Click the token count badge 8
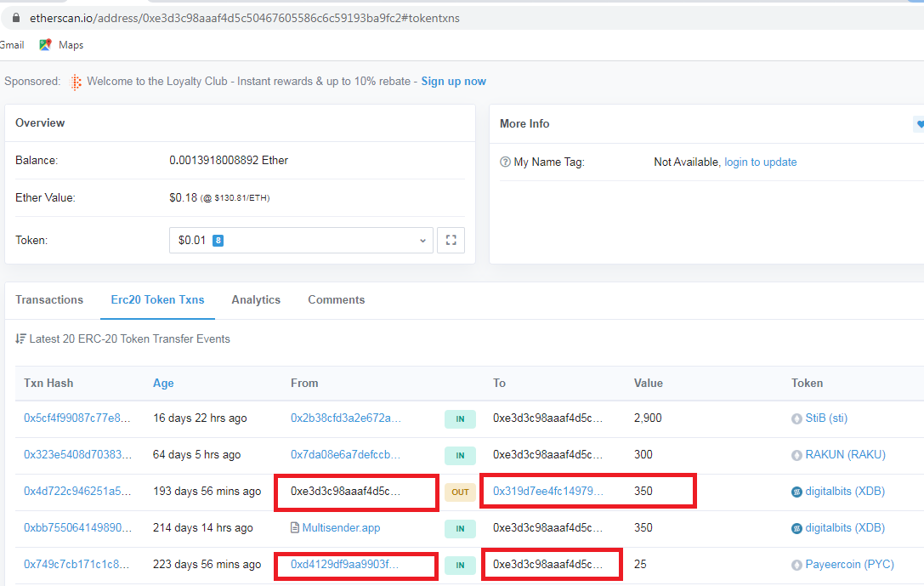 click(218, 241)
